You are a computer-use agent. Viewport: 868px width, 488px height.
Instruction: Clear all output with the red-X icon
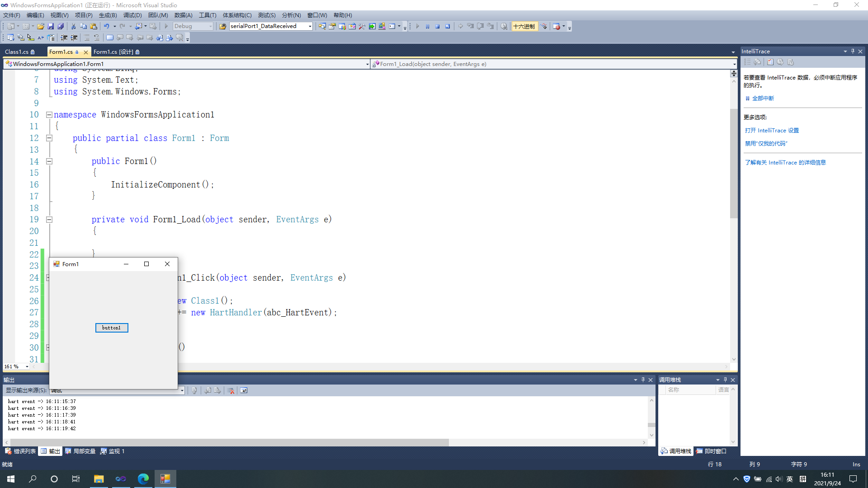click(231, 391)
